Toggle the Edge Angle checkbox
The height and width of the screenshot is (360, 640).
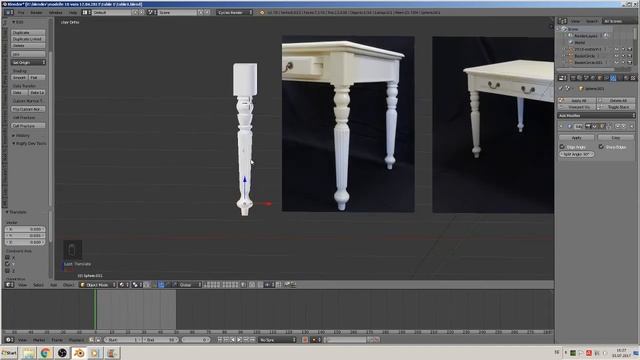(x=562, y=147)
